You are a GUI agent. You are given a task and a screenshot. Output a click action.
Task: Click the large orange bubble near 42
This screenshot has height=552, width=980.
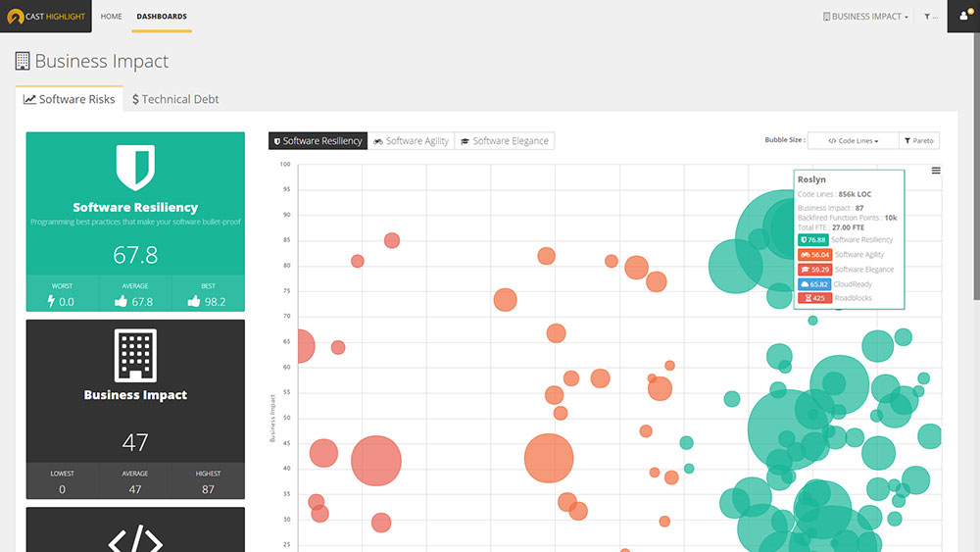(549, 459)
